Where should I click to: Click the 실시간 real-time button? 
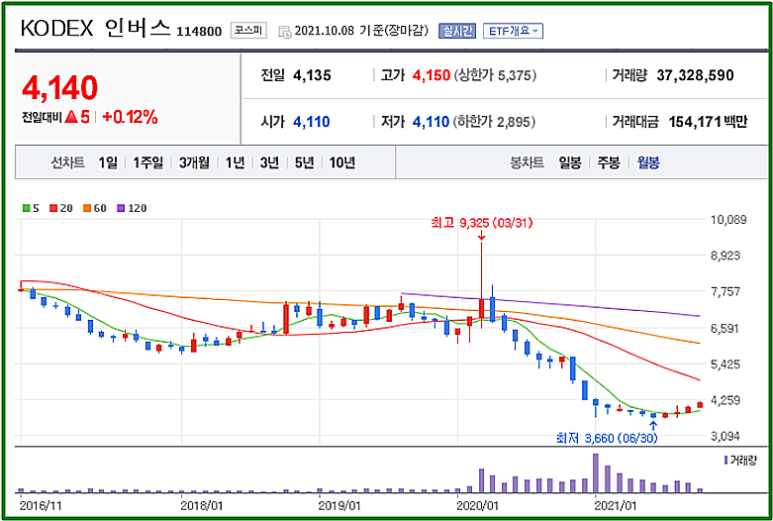coord(457,31)
